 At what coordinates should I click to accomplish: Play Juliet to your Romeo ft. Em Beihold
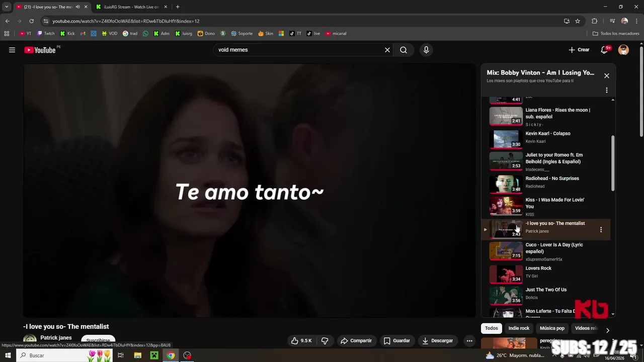[x=546, y=161]
